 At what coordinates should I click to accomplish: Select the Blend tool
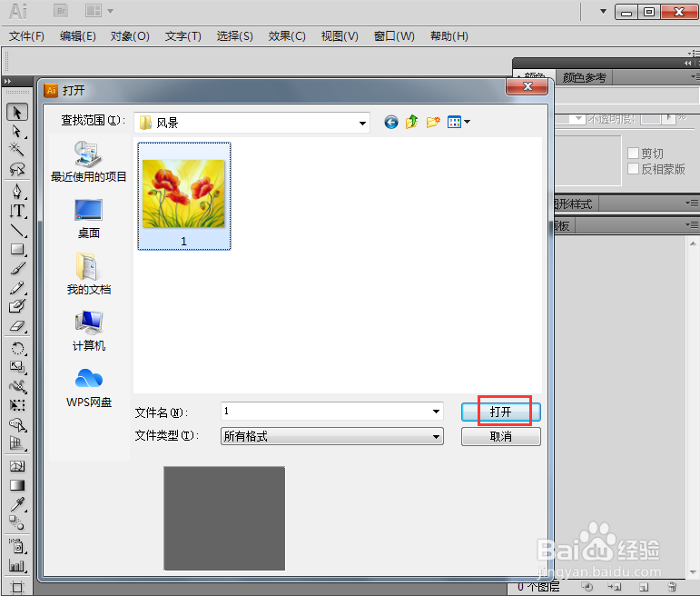17,522
